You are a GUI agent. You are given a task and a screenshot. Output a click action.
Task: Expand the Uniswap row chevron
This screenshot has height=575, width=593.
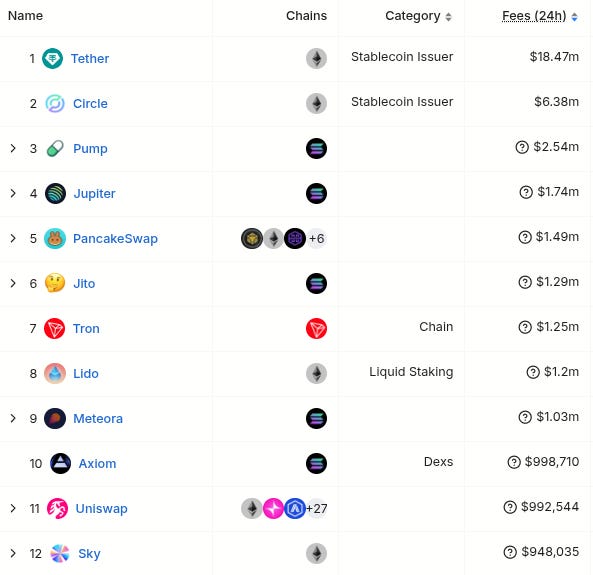click(13, 508)
